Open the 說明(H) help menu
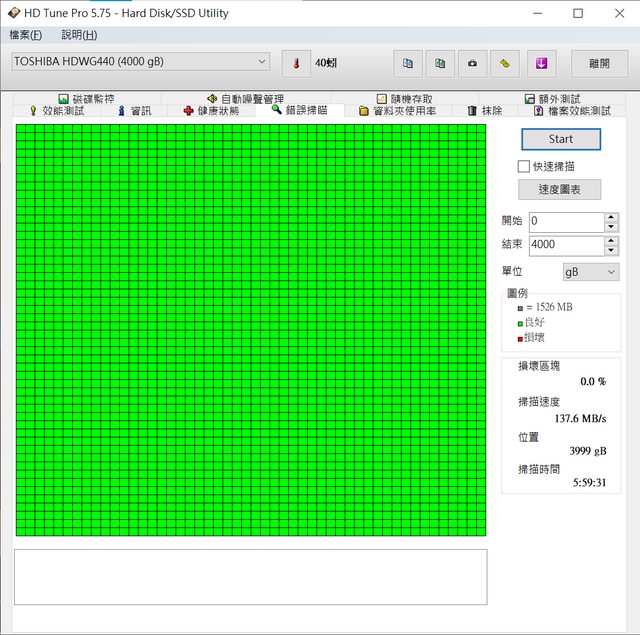Viewport: 640px width, 635px height. [79, 35]
